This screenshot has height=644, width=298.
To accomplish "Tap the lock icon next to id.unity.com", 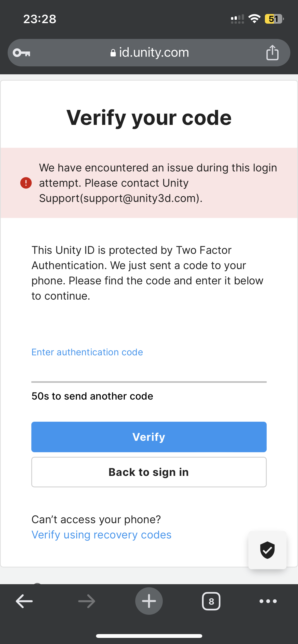I will (113, 52).
